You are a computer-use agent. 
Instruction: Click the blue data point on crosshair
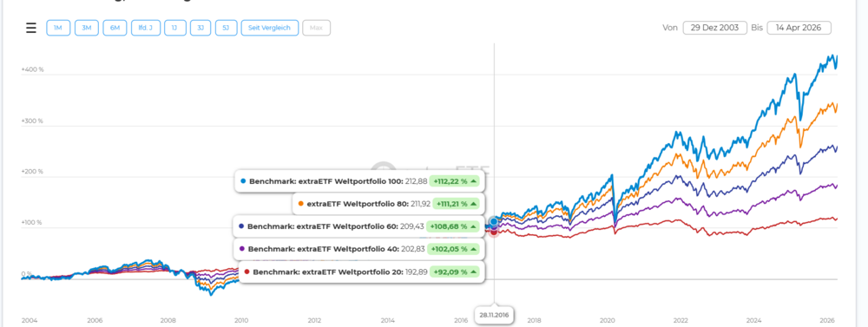click(x=494, y=221)
